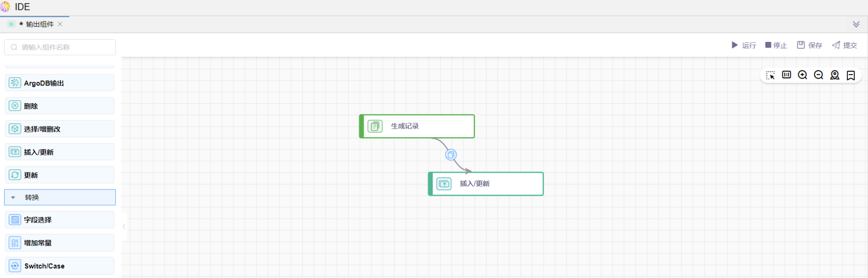This screenshot has width=868, height=278.
Task: Select the ArgoDB输出 component
Action: [x=60, y=83]
